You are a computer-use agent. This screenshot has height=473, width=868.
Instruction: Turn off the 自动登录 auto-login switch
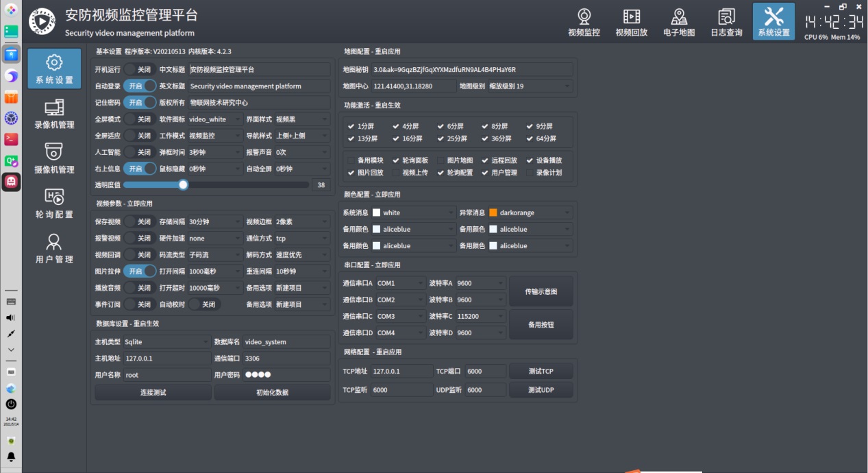(x=140, y=86)
